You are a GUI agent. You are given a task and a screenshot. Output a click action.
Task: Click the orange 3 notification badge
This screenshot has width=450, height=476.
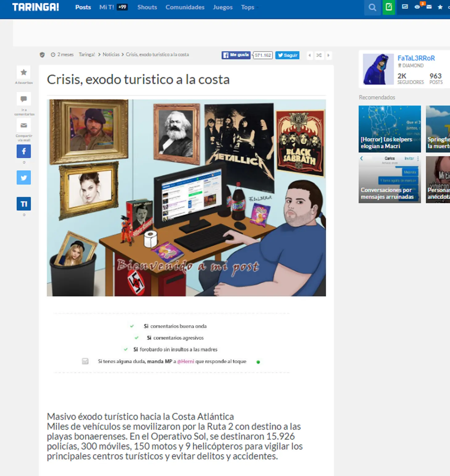pos(423,3)
